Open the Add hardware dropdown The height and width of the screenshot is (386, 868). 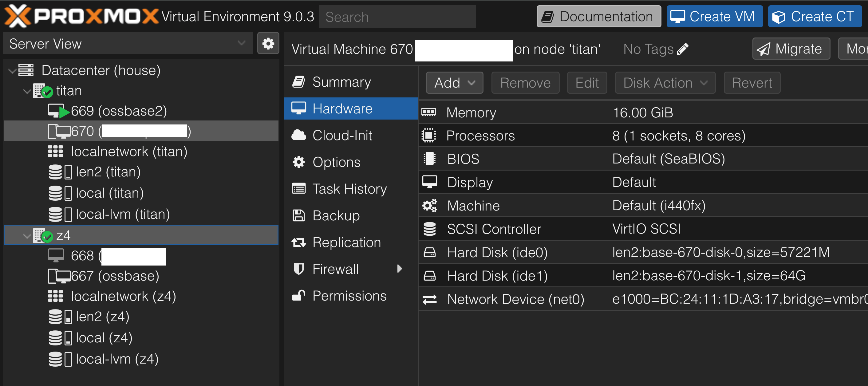coord(454,83)
